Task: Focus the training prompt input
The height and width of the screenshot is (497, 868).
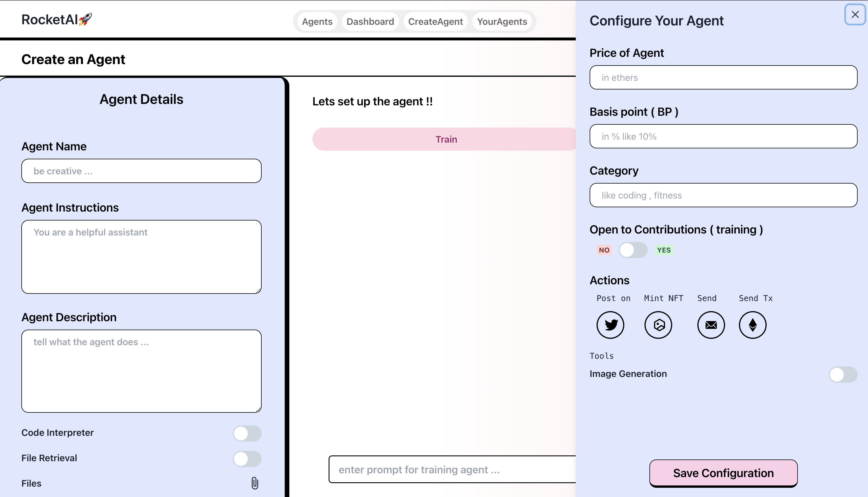Action: (452, 469)
